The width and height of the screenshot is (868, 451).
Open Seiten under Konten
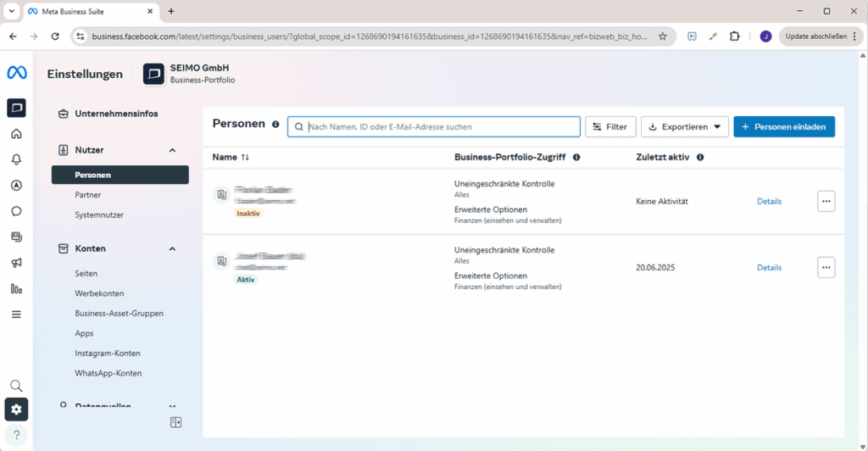pyautogui.click(x=86, y=273)
